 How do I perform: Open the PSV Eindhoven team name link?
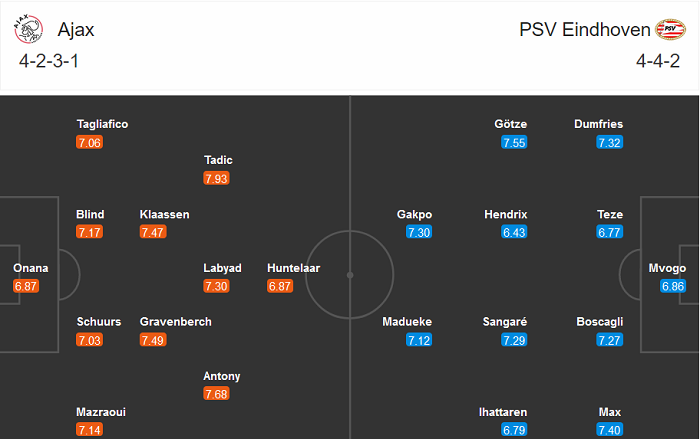(584, 30)
